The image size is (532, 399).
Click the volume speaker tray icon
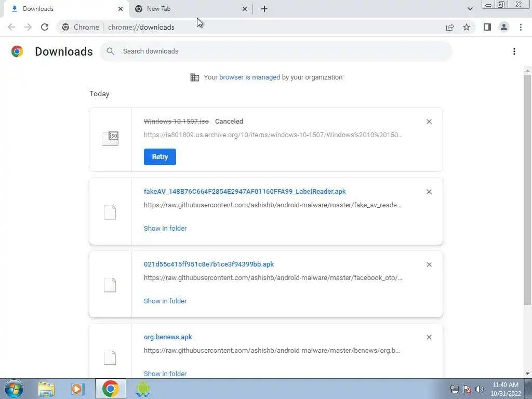(480, 389)
